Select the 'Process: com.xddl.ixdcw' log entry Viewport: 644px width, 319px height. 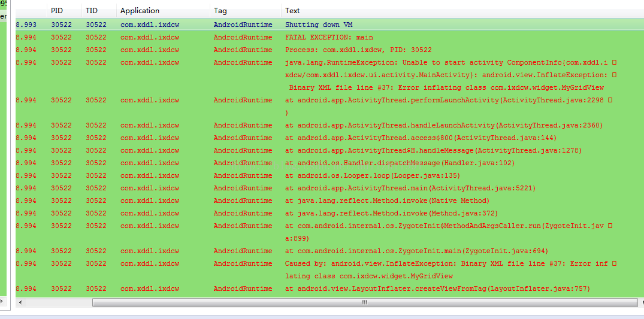pyautogui.click(x=358, y=50)
